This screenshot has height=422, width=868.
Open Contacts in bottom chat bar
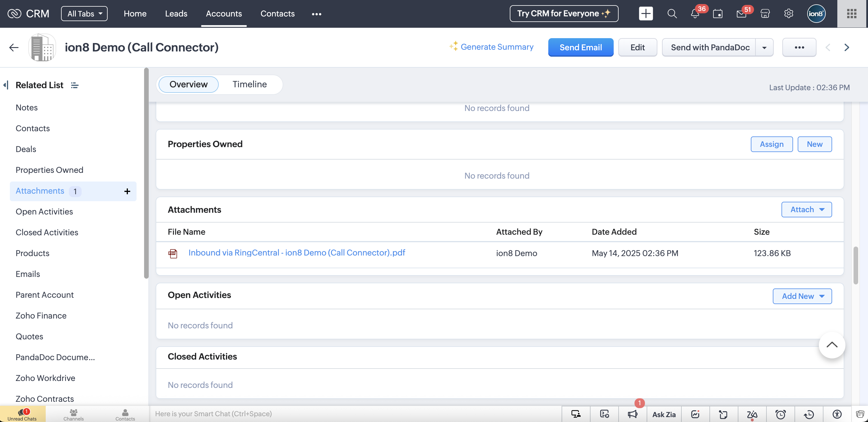(125, 414)
